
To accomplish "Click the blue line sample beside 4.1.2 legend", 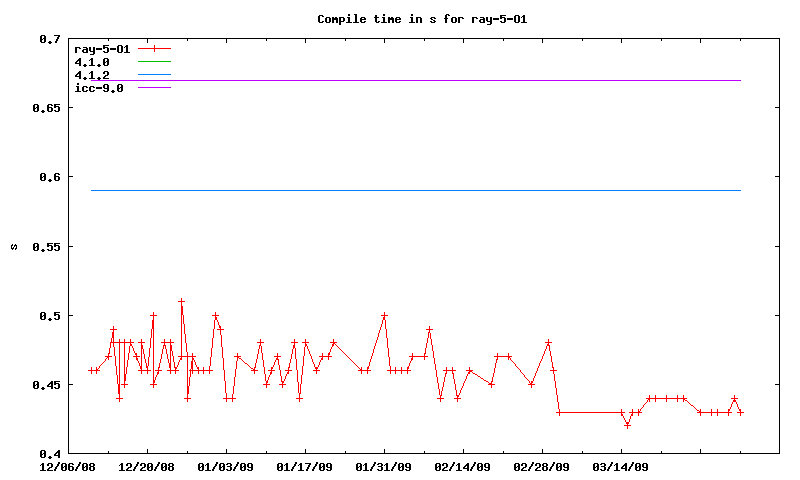I will pyautogui.click(x=155, y=75).
